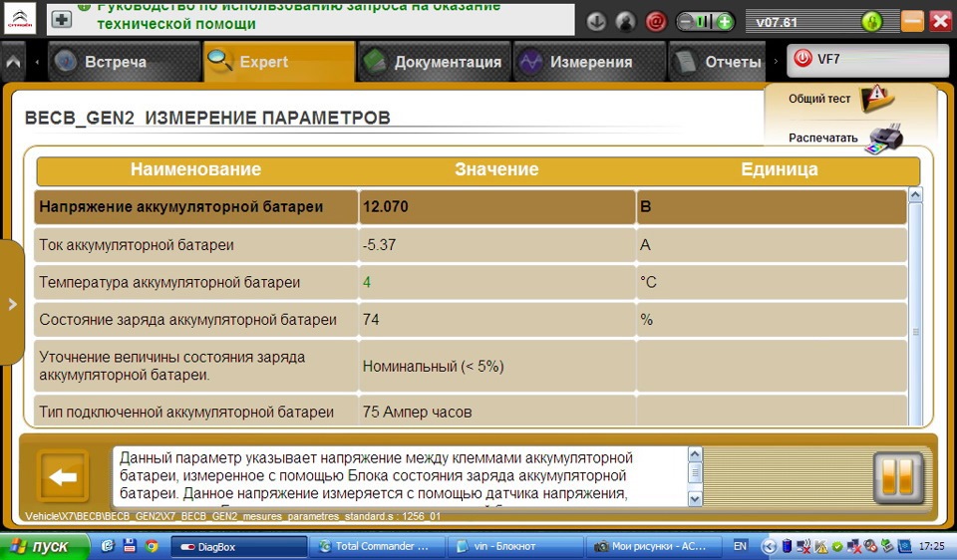Click the floppy disk quick launch icon
This screenshot has height=560, width=957.
coord(130,547)
